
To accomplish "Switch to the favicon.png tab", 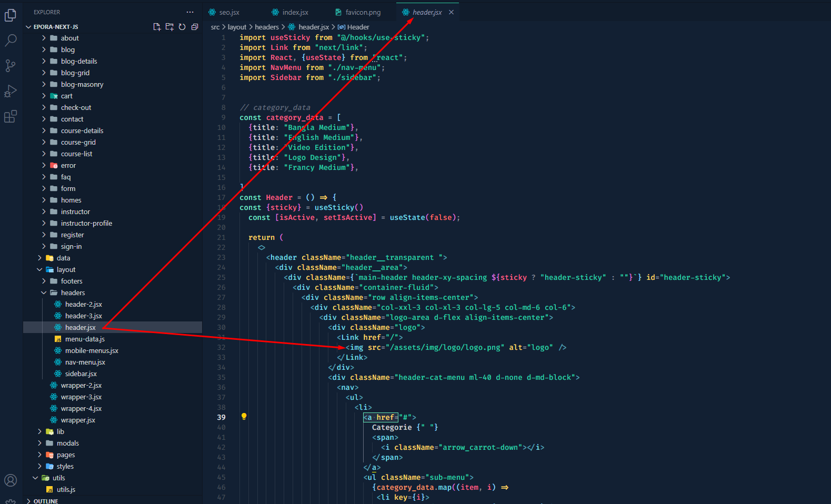I will (x=362, y=12).
